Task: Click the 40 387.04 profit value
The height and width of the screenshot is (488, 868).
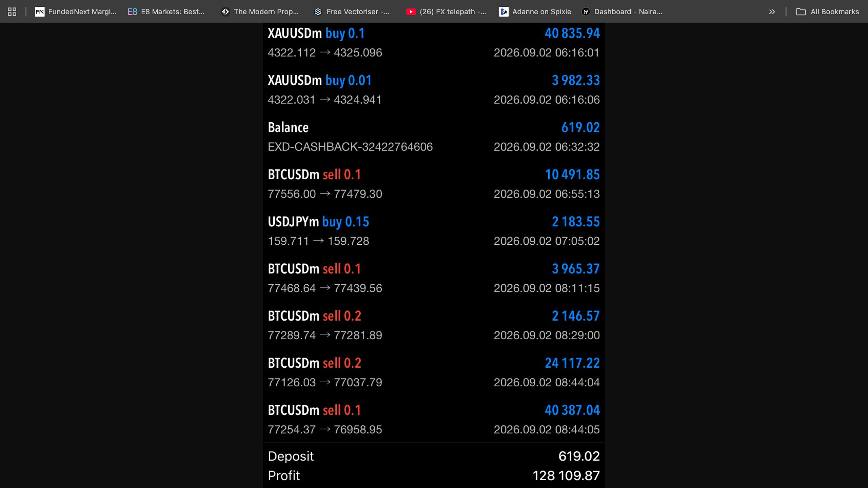Action: click(572, 410)
